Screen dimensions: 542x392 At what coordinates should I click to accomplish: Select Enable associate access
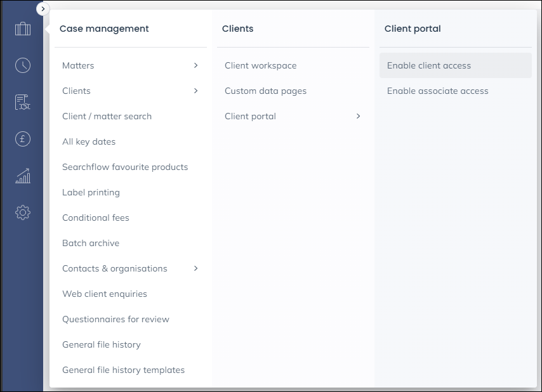pyautogui.click(x=438, y=91)
